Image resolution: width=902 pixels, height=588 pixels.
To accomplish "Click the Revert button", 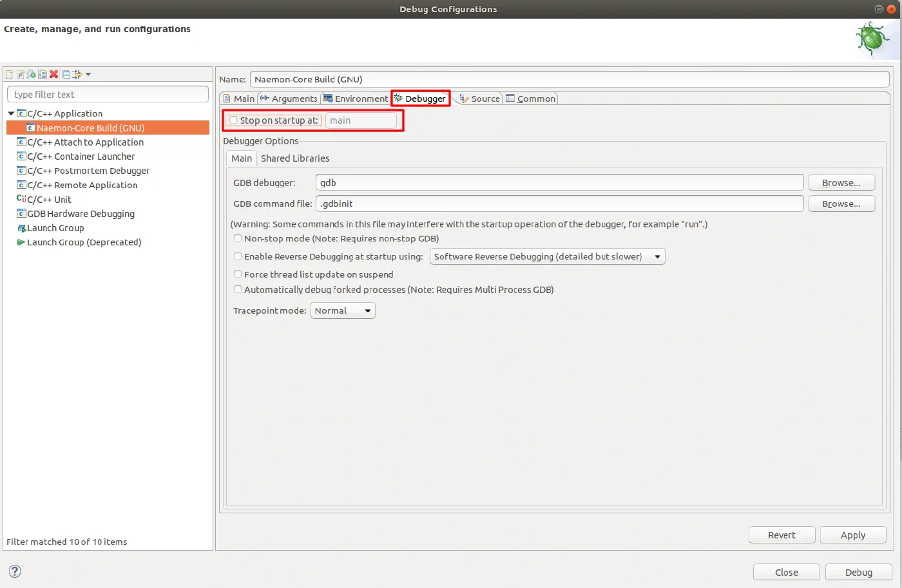I will click(x=782, y=535).
